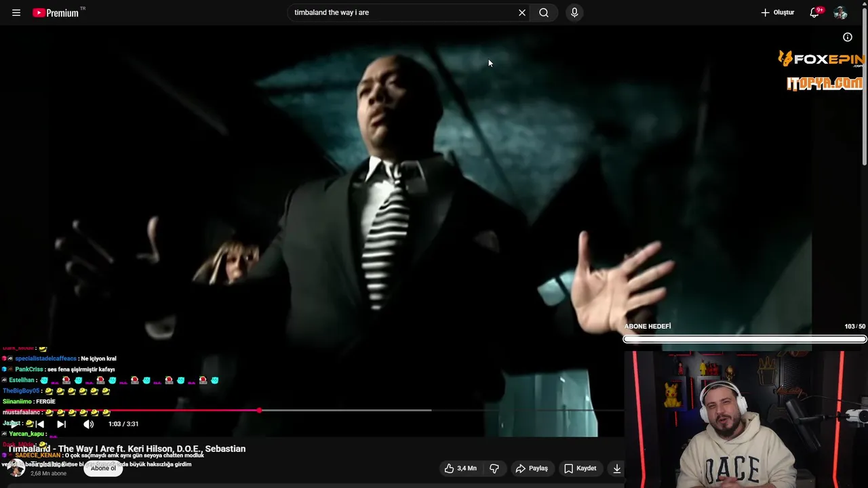Click the 103 / 50 goal counter
Screen dimensions: 868x488
click(854, 327)
